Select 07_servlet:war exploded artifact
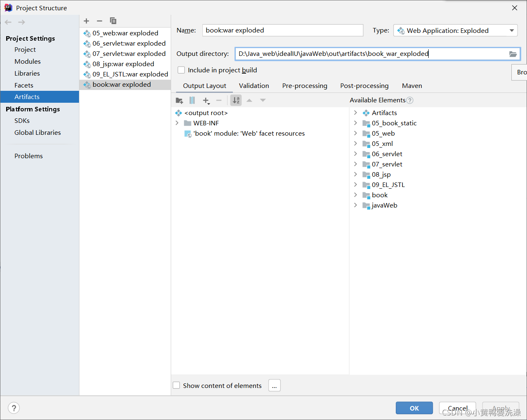Image resolution: width=527 pixels, height=420 pixels. click(125, 54)
